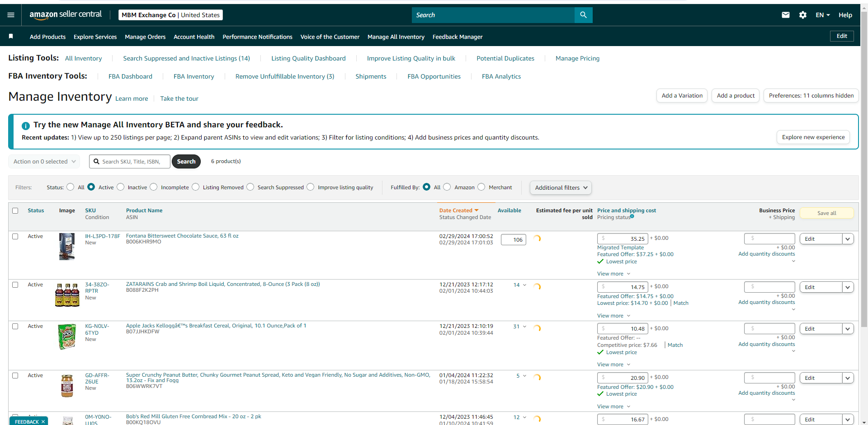Click the search magnifier button in header
The height and width of the screenshot is (425, 868).
click(583, 15)
